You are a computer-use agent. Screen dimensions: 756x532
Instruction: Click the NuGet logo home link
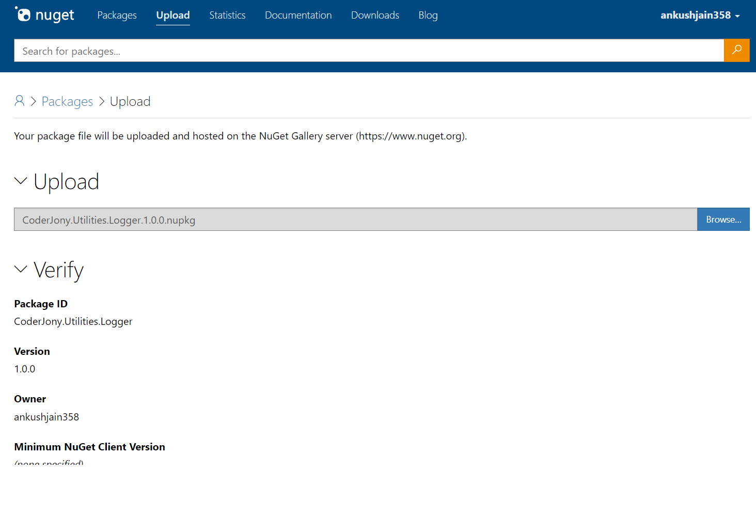coord(44,15)
